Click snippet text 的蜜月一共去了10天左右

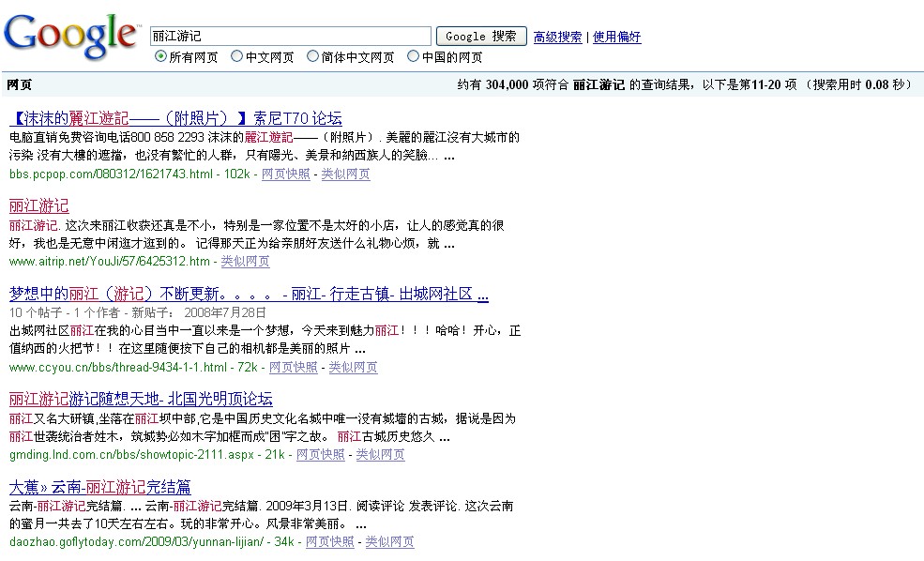[79, 523]
